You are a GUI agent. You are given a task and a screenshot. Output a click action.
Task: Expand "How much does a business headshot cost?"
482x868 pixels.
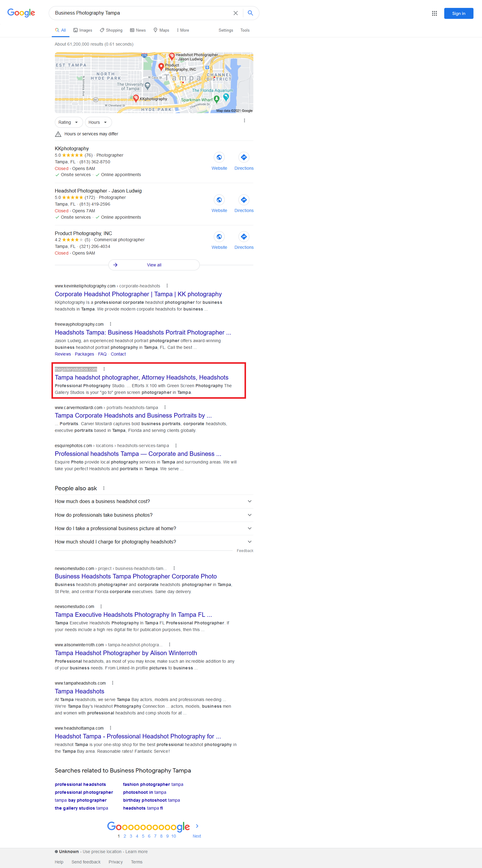(x=153, y=502)
